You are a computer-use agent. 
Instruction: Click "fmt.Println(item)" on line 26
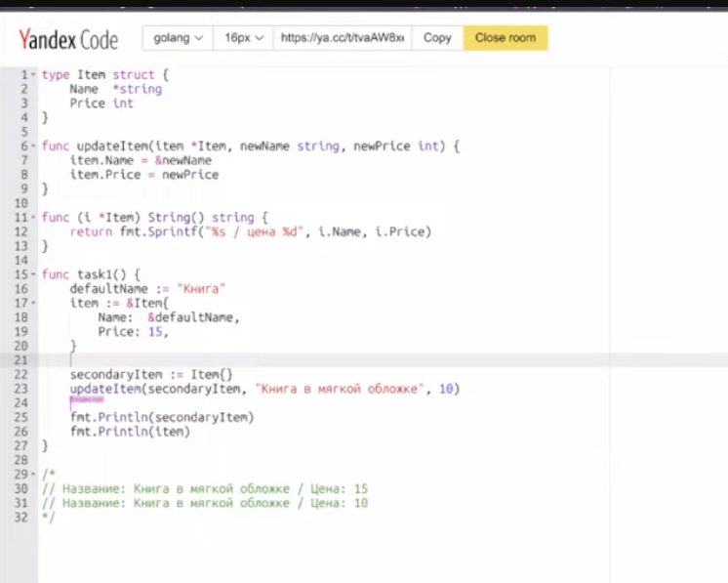click(130, 432)
